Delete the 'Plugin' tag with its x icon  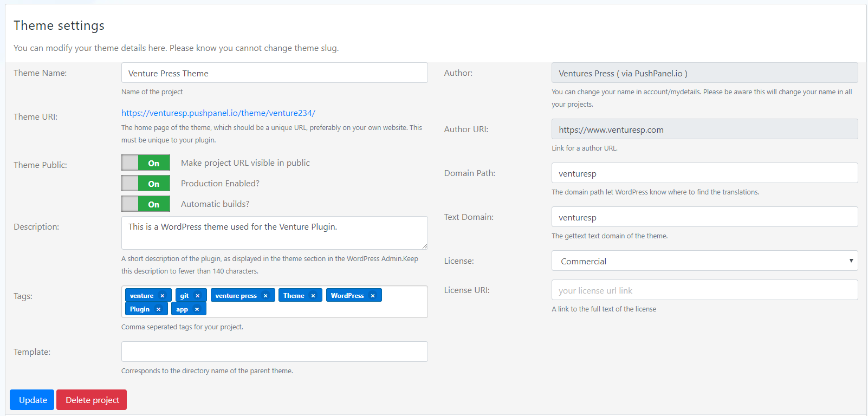(x=158, y=309)
